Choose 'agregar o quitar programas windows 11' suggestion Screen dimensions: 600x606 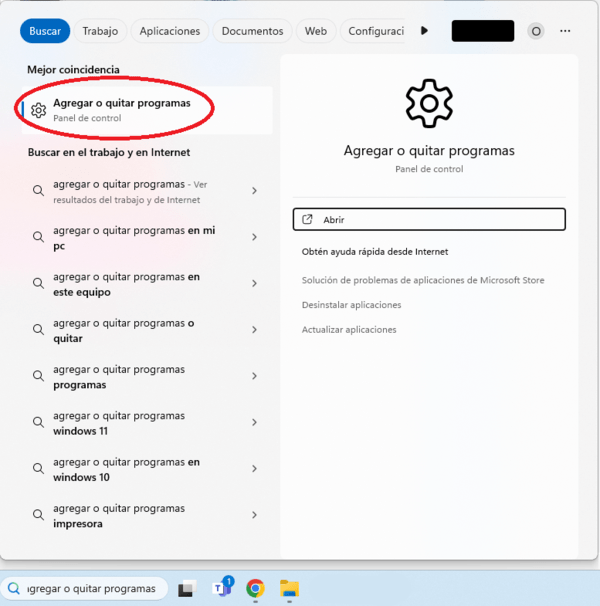[x=147, y=422]
